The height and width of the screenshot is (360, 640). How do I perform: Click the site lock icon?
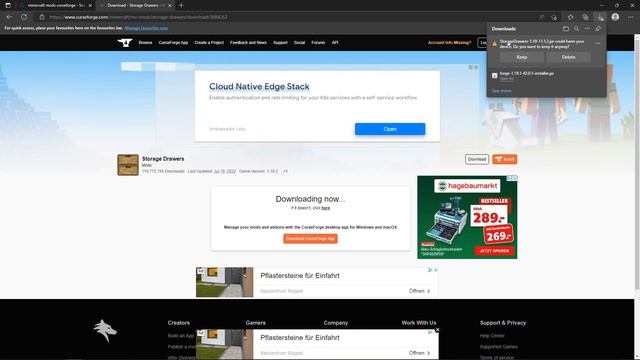tap(42, 17)
